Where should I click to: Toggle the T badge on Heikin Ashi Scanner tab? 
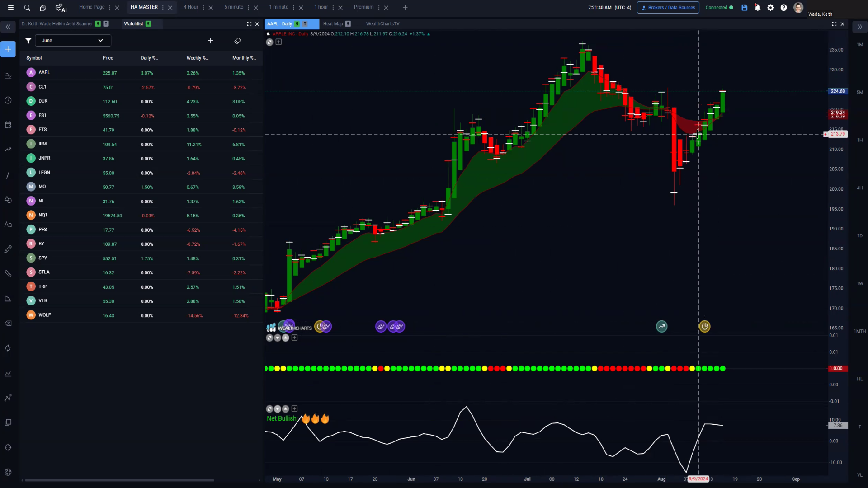click(106, 24)
